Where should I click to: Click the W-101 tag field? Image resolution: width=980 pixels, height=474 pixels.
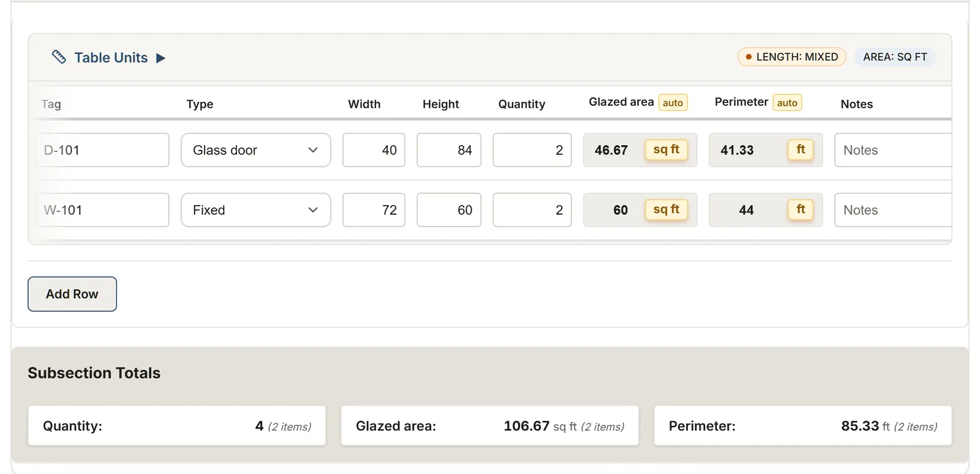pos(102,210)
